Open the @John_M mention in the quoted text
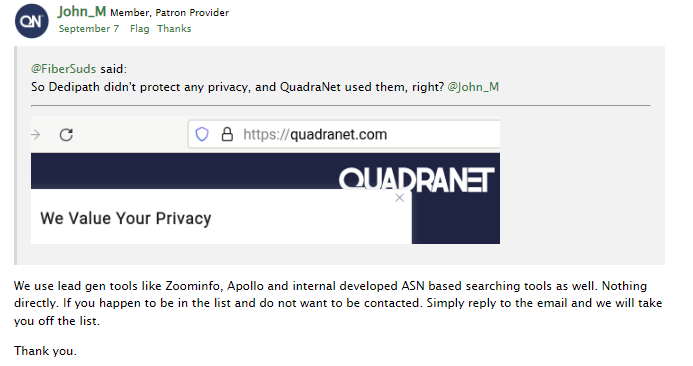The image size is (693, 366). (x=473, y=87)
